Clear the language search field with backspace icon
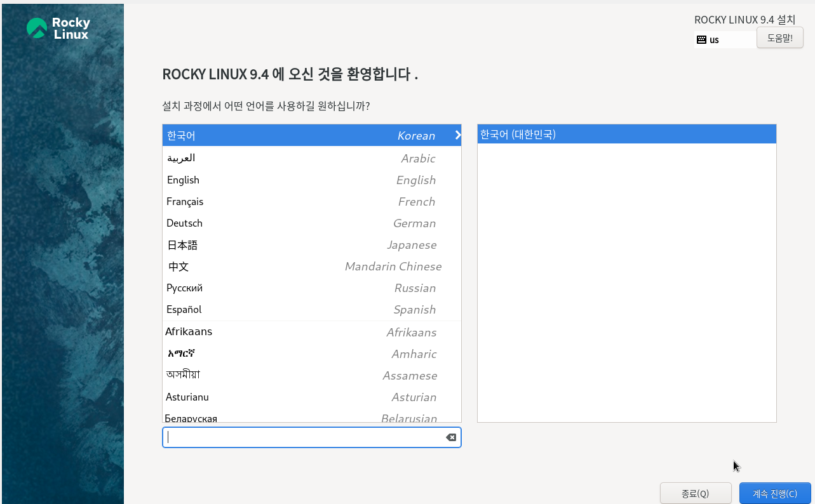The height and width of the screenshot is (504, 815). 451,437
